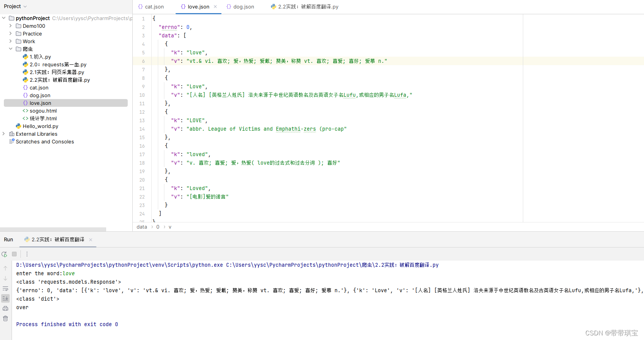
Task: Click the JSON icon of cat.json in tree
Action: 25,88
